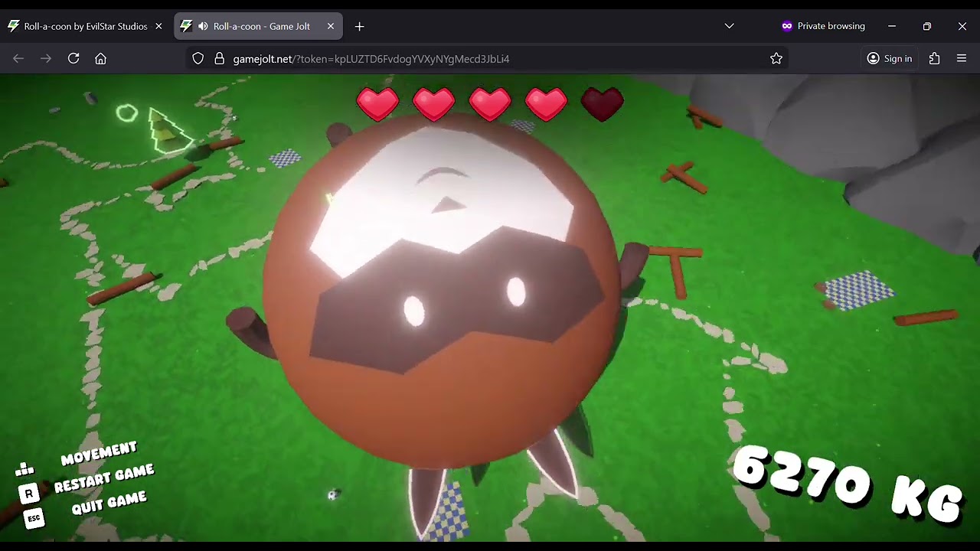Click the 6270 KG weight counter

[847, 484]
